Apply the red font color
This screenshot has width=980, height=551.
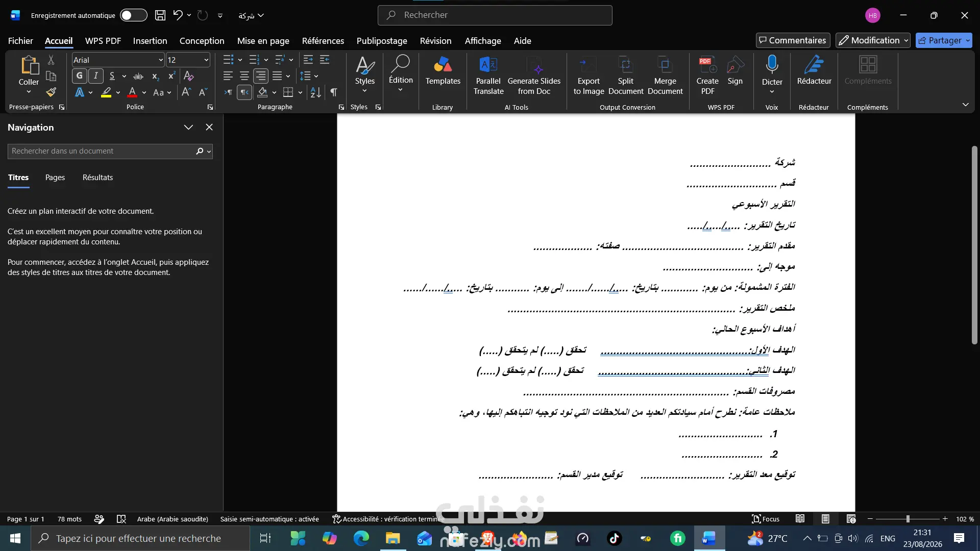click(132, 92)
